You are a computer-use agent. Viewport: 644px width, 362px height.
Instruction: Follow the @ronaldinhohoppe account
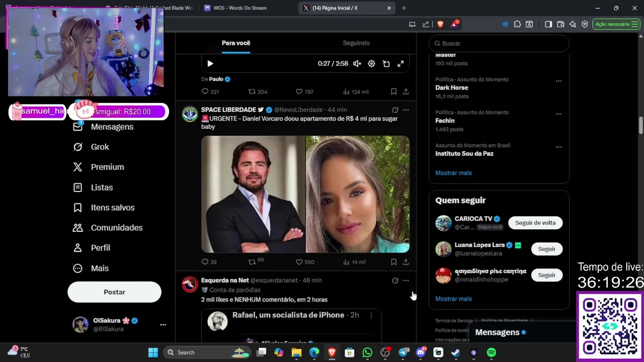(x=546, y=275)
